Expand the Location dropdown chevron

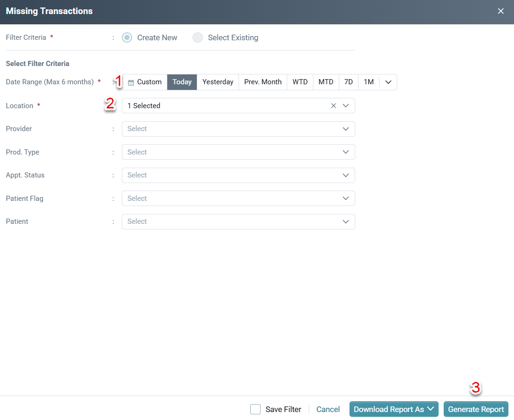point(345,105)
